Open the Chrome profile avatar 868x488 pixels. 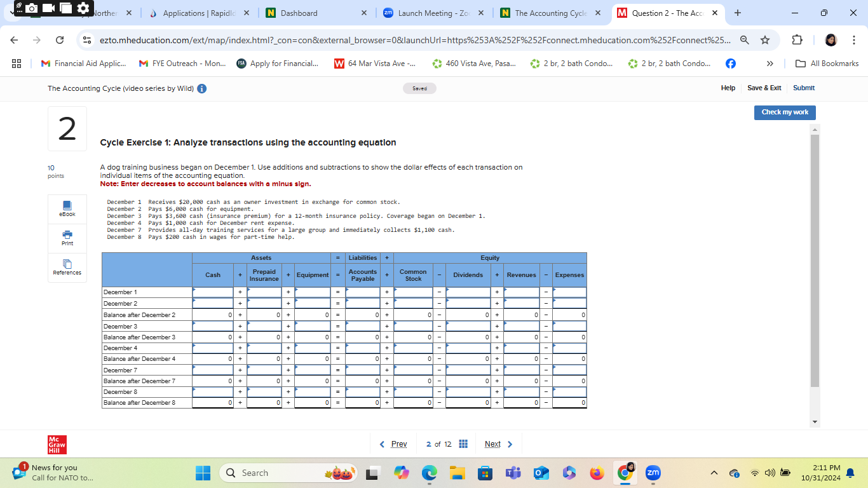(830, 40)
